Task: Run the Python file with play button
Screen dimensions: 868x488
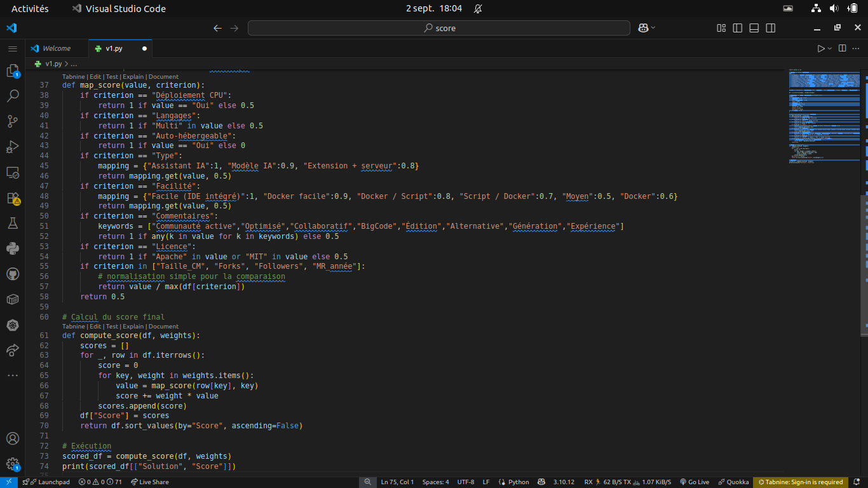Action: (821, 48)
